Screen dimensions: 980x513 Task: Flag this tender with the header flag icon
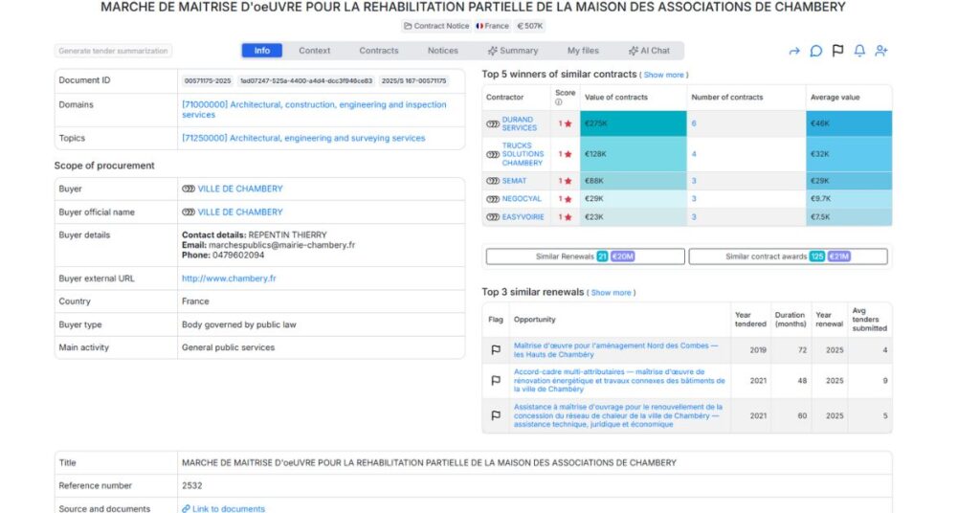coord(837,51)
